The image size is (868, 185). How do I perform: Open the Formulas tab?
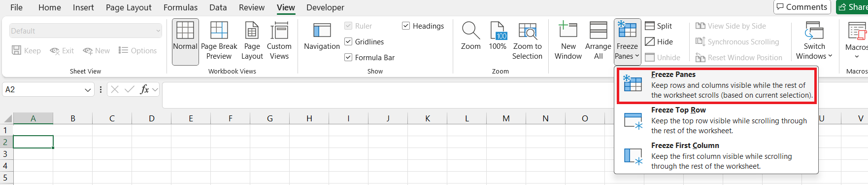point(180,7)
